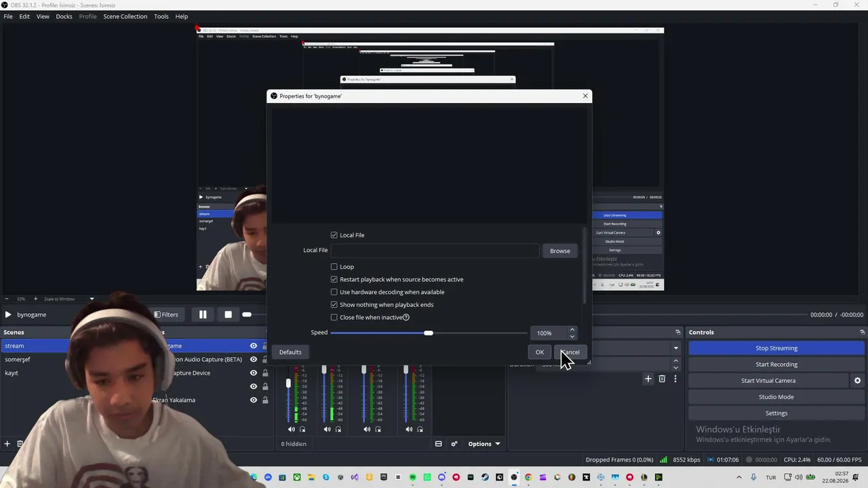Confirm the properties dialog with OK
Viewport: 868px width, 488px height.
pos(540,352)
